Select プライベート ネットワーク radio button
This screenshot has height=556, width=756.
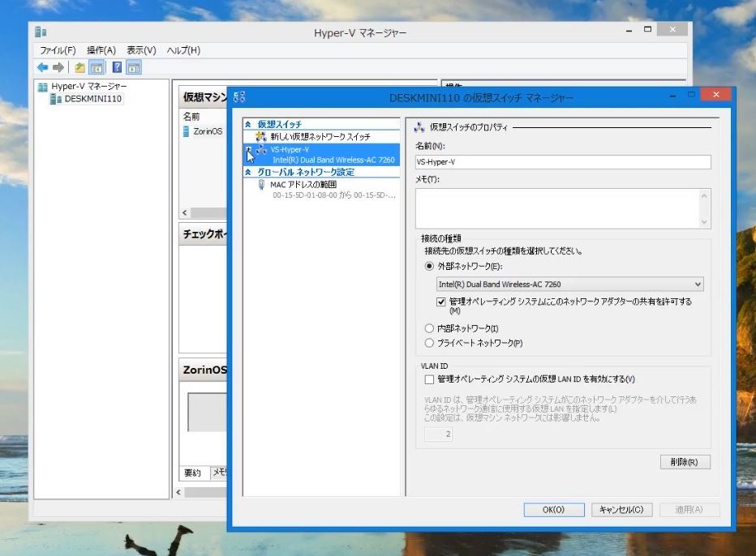tap(430, 343)
